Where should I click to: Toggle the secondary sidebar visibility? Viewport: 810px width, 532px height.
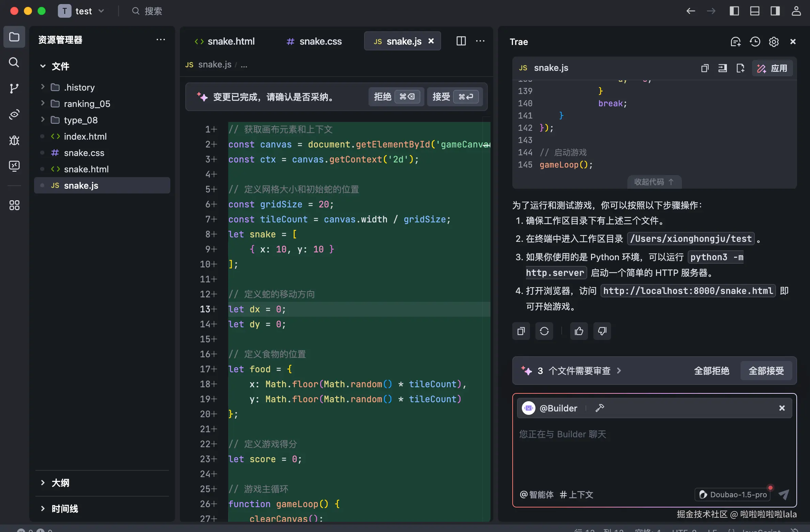[x=775, y=11]
